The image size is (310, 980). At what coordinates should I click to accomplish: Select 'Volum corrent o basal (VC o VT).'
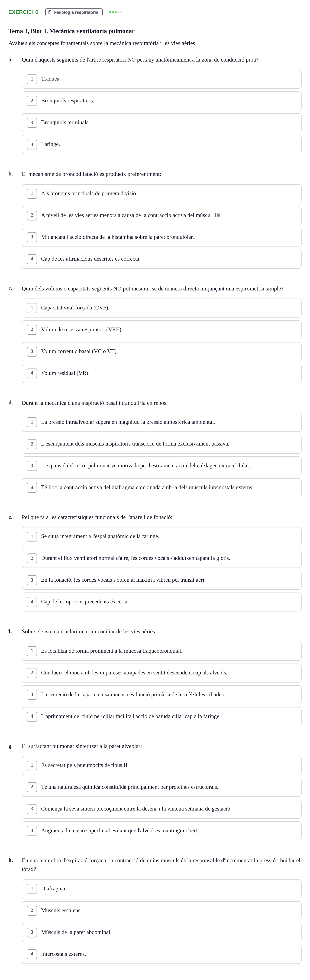pyautogui.click(x=161, y=351)
